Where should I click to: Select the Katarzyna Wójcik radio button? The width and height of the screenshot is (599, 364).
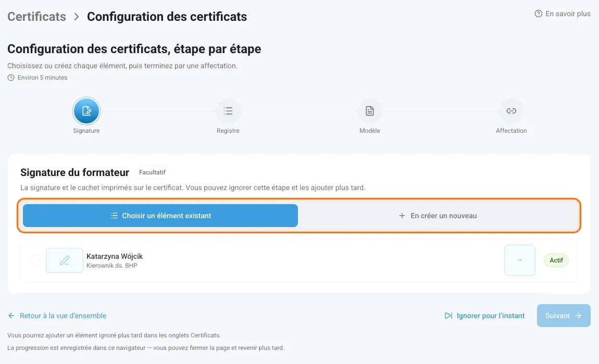click(34, 260)
